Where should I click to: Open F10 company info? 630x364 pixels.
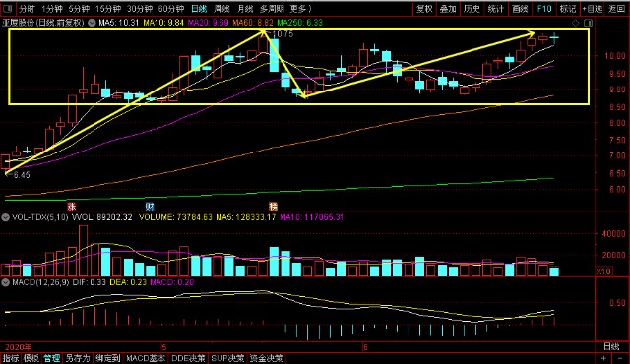click(544, 9)
